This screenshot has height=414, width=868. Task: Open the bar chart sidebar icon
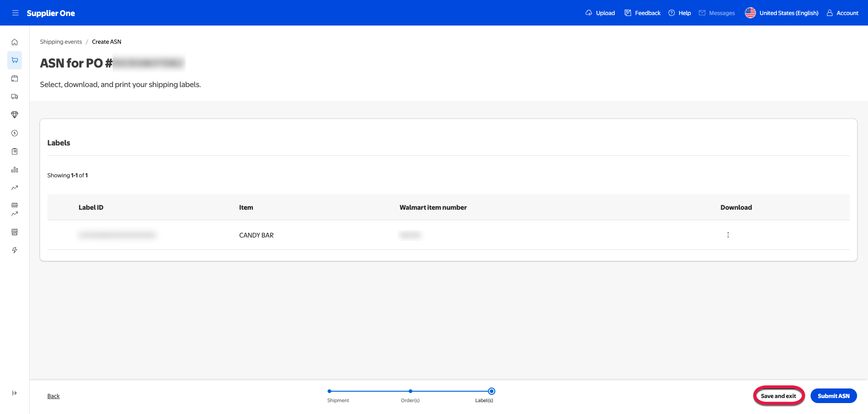tap(15, 170)
